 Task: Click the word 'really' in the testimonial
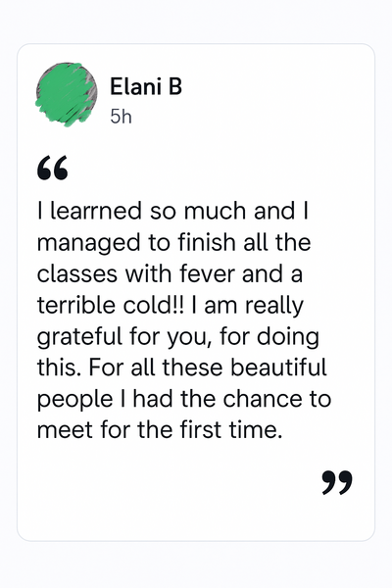click(x=274, y=307)
